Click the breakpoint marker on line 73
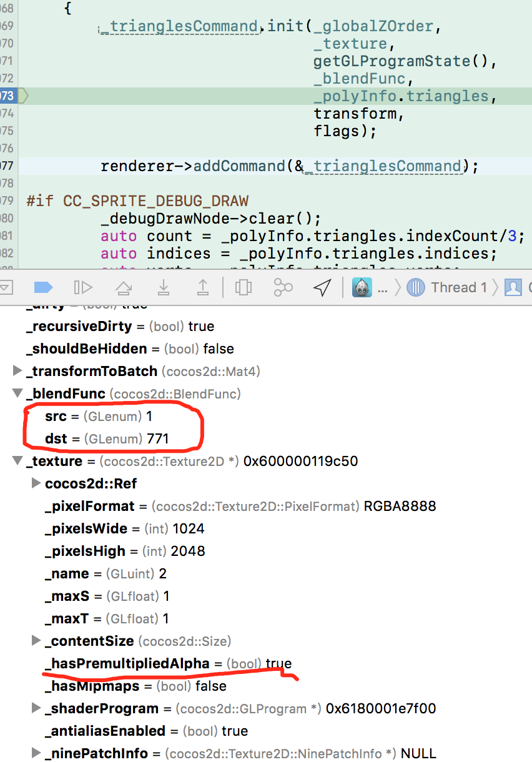Viewport: 532px width, 762px height. tap(14, 96)
